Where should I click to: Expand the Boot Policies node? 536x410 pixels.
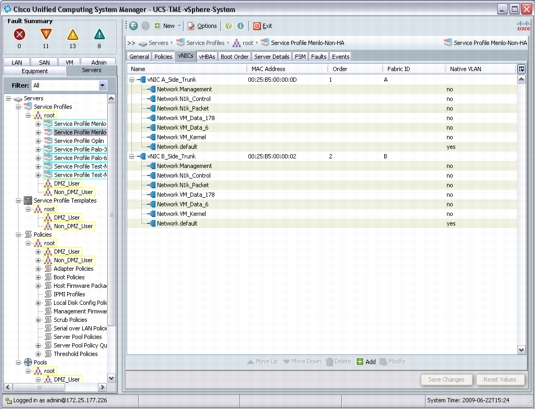coord(38,277)
